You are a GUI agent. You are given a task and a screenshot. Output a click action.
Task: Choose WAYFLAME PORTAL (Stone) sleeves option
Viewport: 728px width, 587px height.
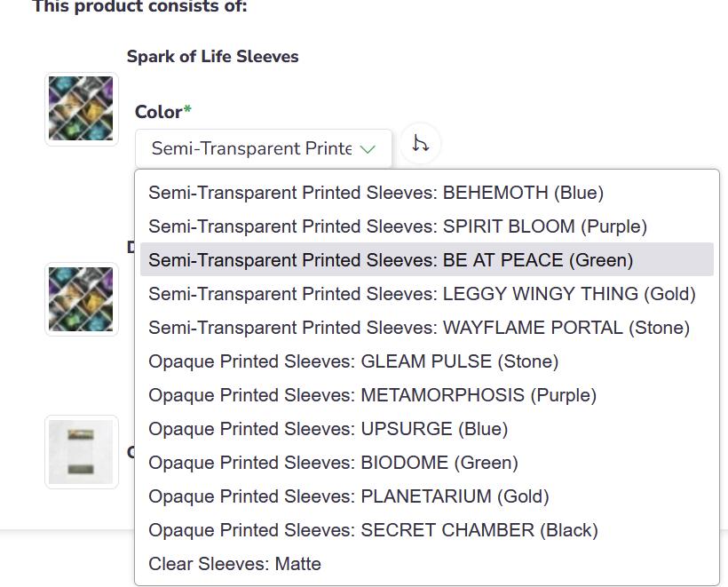(x=418, y=328)
